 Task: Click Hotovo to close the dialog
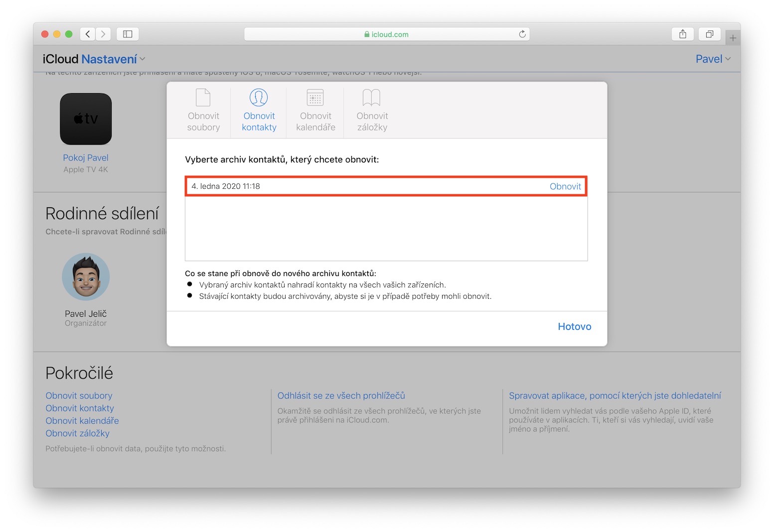point(575,327)
